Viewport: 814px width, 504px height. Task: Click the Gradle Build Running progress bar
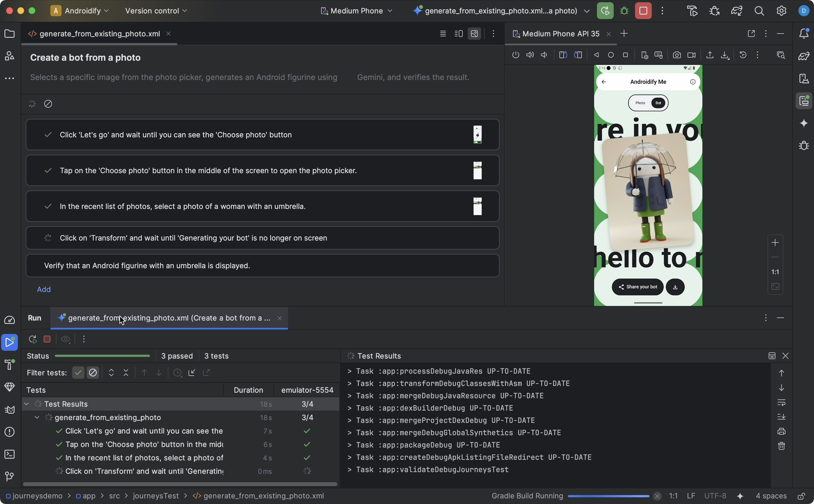[608, 496]
